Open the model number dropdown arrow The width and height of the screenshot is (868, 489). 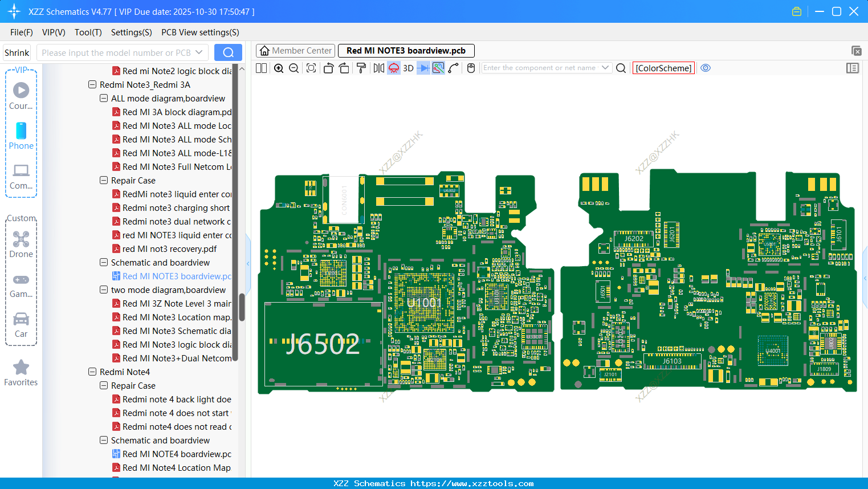point(199,53)
